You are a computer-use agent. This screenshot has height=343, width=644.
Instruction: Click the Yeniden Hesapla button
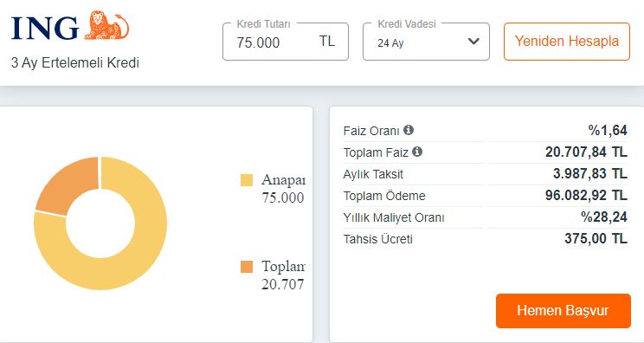(x=567, y=42)
